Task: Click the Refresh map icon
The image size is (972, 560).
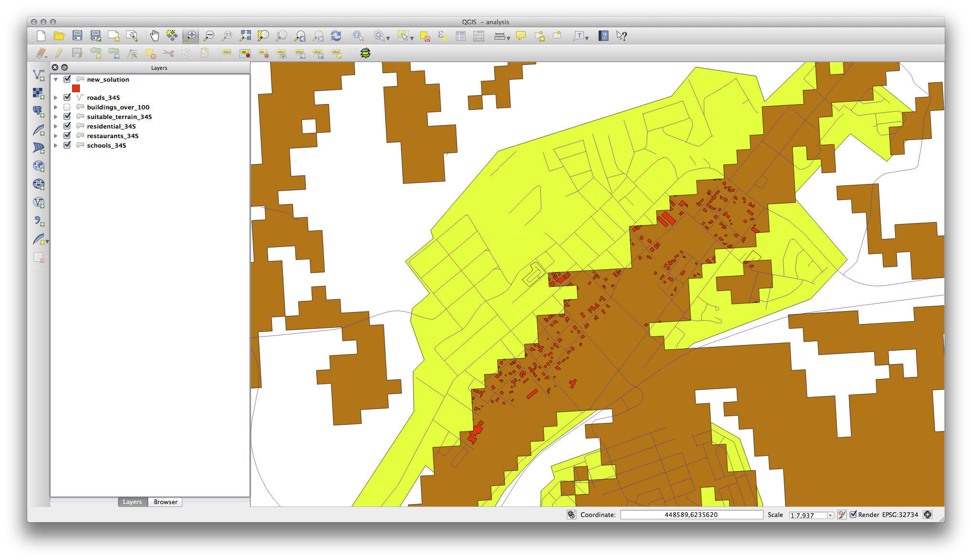Action: point(336,36)
